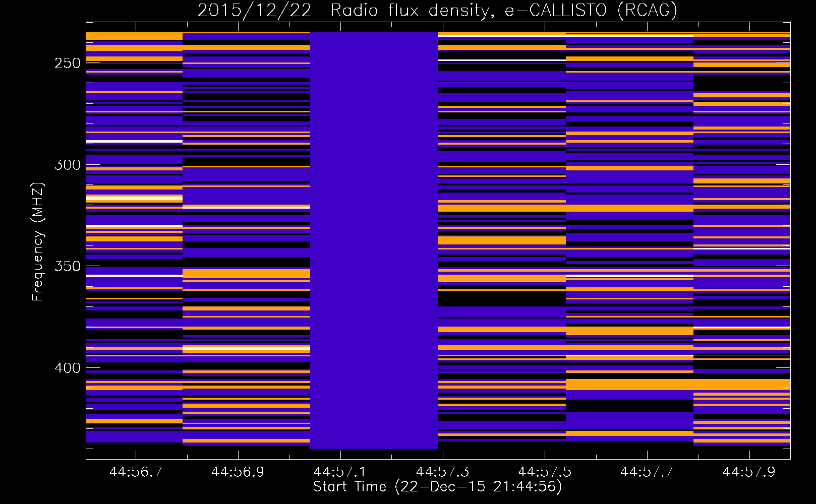This screenshot has height=504, width=816.
Task: Click the 44:56.7 time tick label
Action: click(136, 472)
